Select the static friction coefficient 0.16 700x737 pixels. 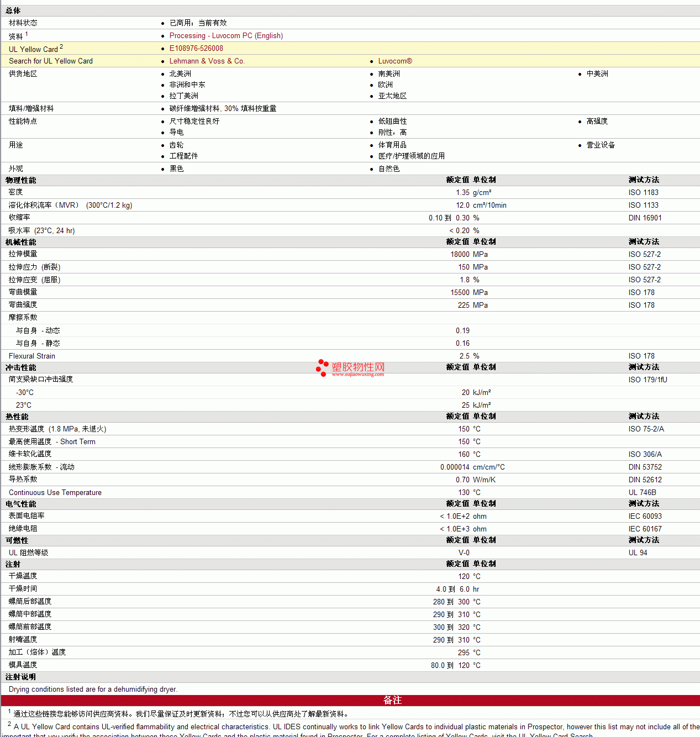tap(462, 343)
